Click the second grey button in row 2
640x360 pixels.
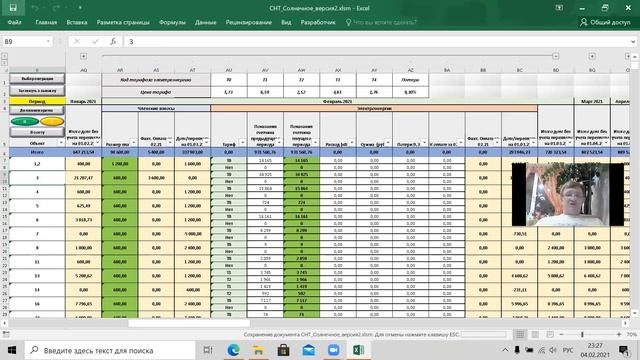[x=37, y=91]
